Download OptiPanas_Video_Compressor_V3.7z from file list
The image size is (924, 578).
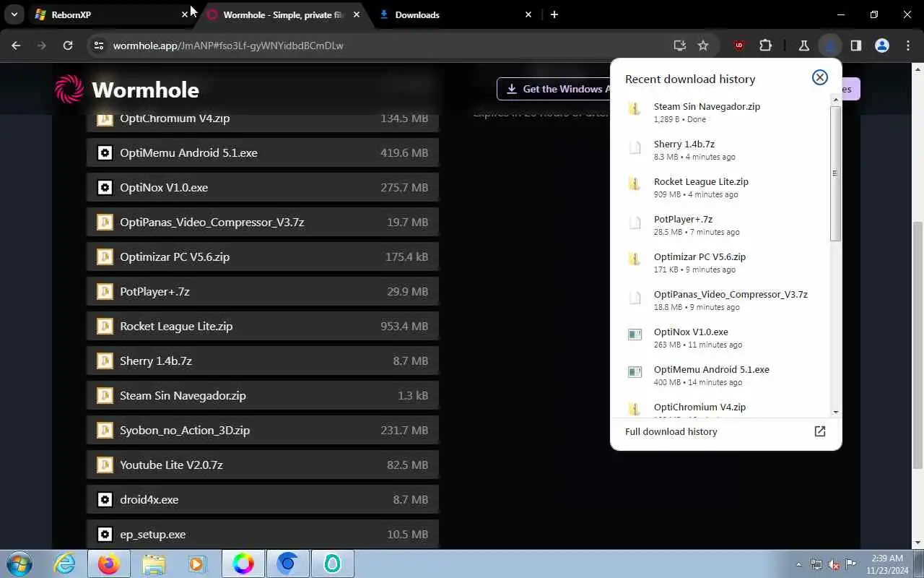pyautogui.click(x=263, y=222)
